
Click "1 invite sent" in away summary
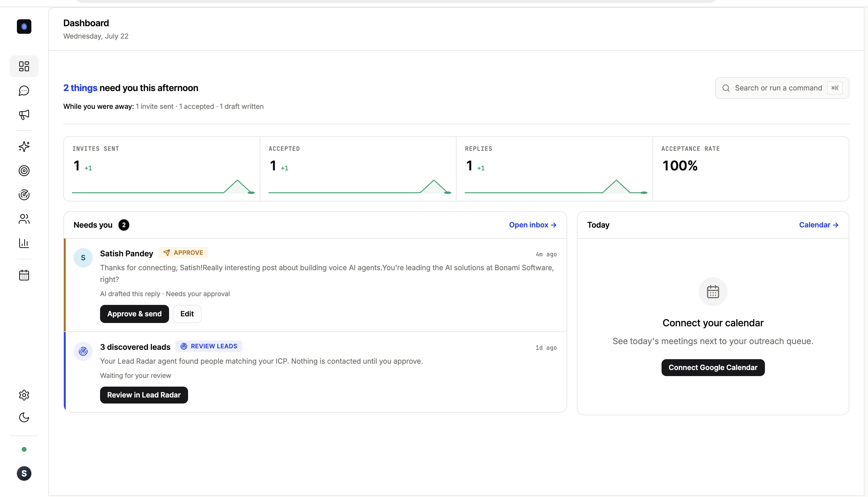pos(155,106)
